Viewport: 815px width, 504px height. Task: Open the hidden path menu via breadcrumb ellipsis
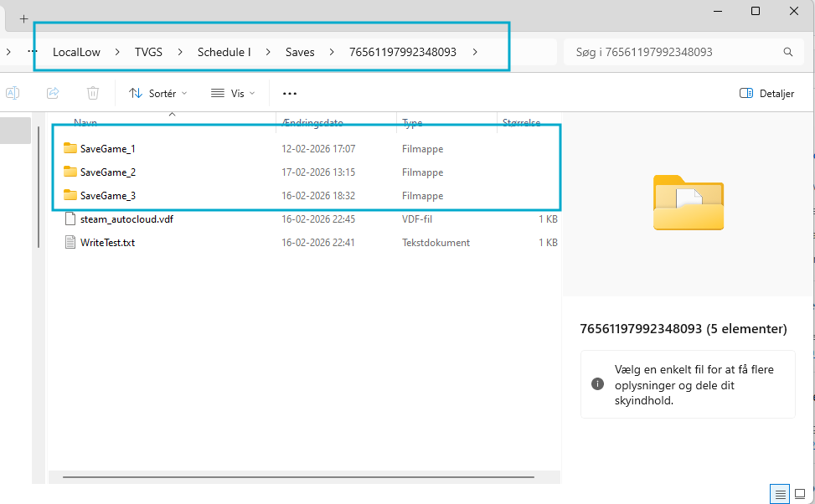tap(32, 51)
